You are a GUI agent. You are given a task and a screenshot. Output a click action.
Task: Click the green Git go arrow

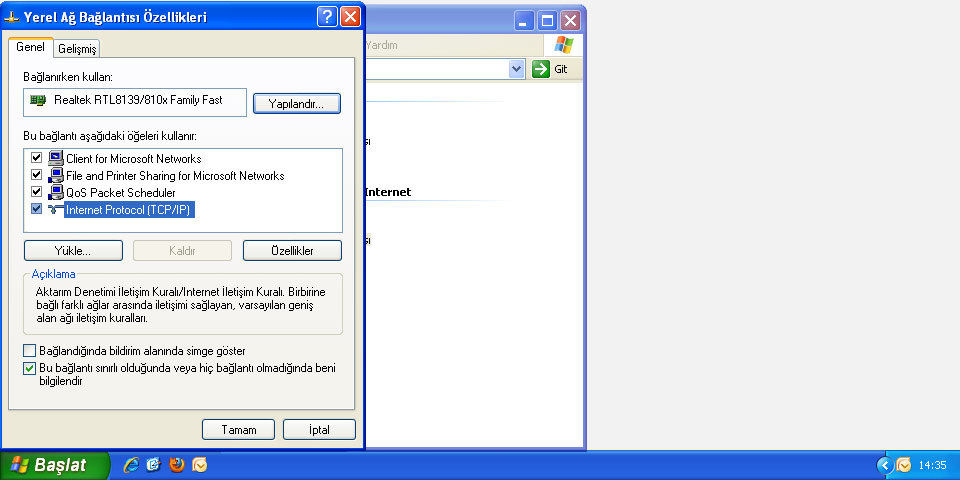pyautogui.click(x=541, y=69)
